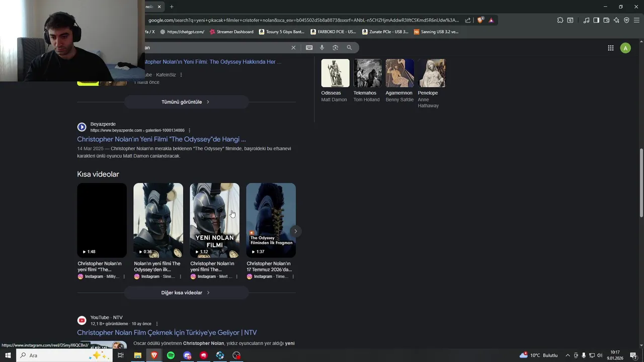Image resolution: width=644 pixels, height=362 pixels.
Task: Open the FARBOKO PCIE bookmark
Action: (x=333, y=32)
